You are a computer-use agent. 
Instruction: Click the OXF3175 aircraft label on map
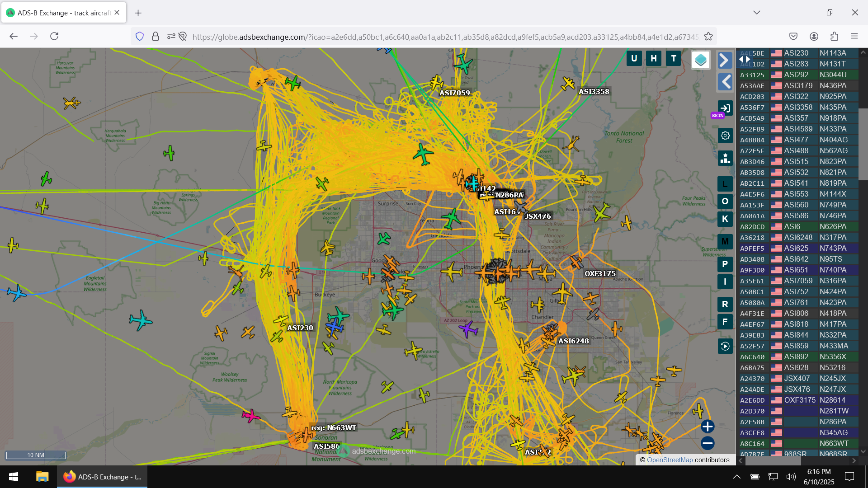(600, 274)
